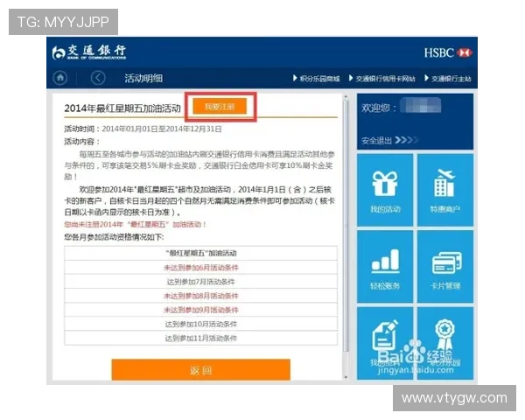Image resolution: width=525 pixels, height=420 pixels.
Task: Open the award ribbon medal tile
Action: 445,343
